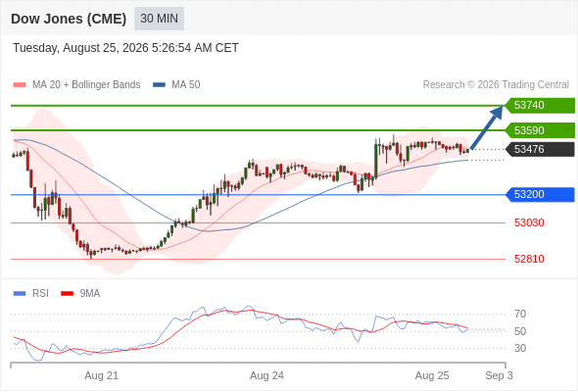Click the blue MA 50 legend swatch

click(x=160, y=85)
